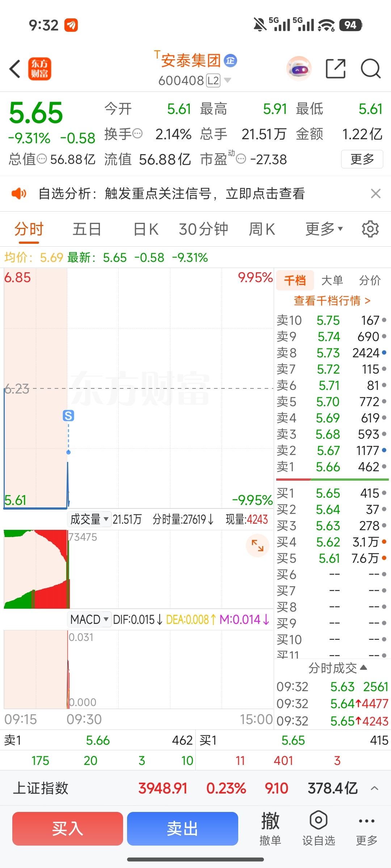Expand the stock code dropdown arrow
The width and height of the screenshot is (391, 868).
click(x=227, y=80)
